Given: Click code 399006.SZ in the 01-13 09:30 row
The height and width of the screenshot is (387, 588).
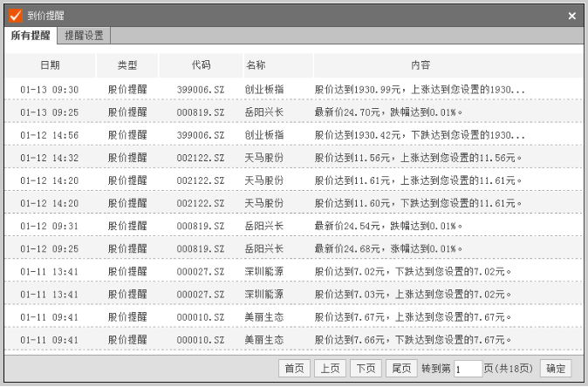Looking at the screenshot, I should (201, 90).
